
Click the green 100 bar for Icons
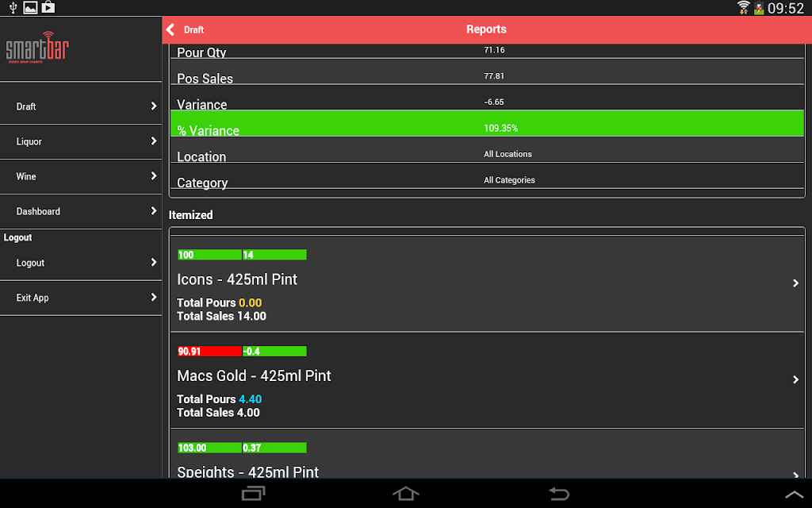click(x=209, y=255)
